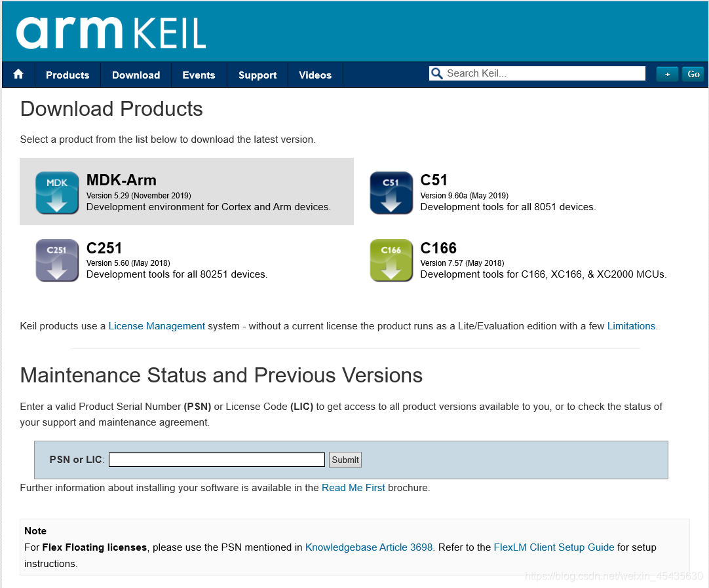Click 'Version 9.60a (May 2019)' text
The height and width of the screenshot is (588, 709).
click(x=465, y=196)
